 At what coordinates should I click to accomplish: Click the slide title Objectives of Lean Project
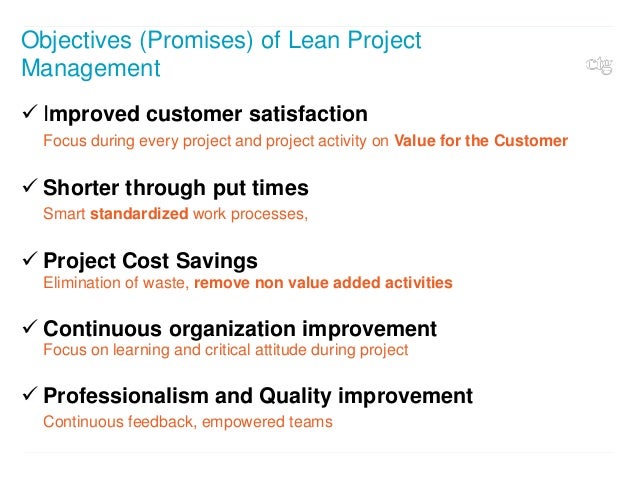(221, 41)
